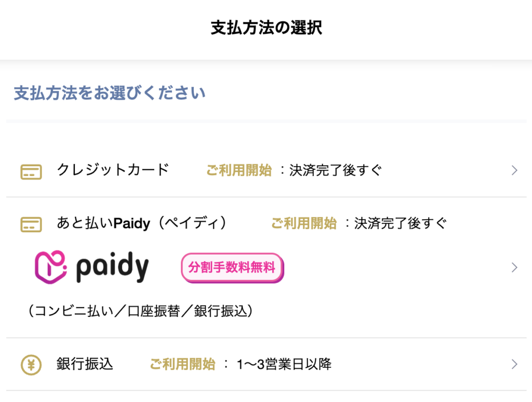This screenshot has height=402, width=532.
Task: Click the 支払方法をお選びください heading
Action: point(108,92)
